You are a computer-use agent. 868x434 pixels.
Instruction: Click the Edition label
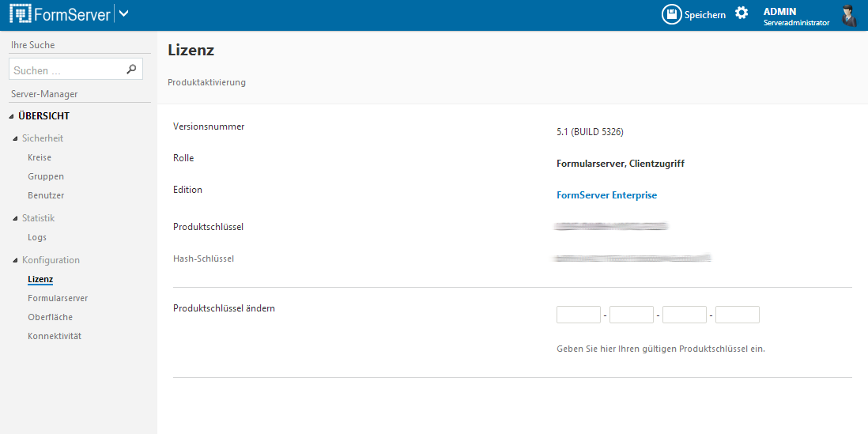coord(187,189)
